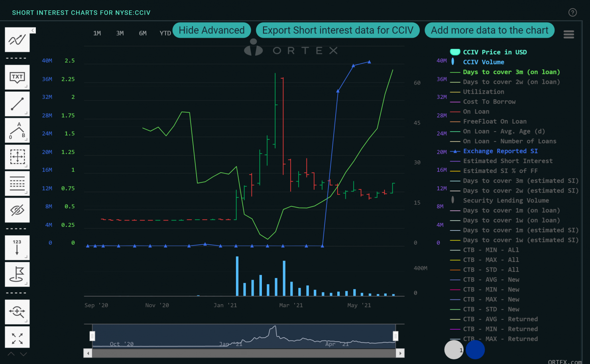The image size is (590, 364).
Task: Toggle FreeFloat On Loan series
Action: (x=488, y=122)
